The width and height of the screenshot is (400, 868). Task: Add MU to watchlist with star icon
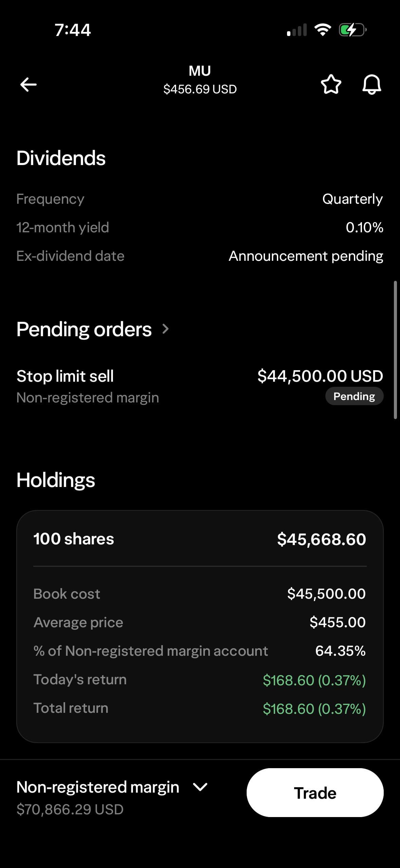331,84
